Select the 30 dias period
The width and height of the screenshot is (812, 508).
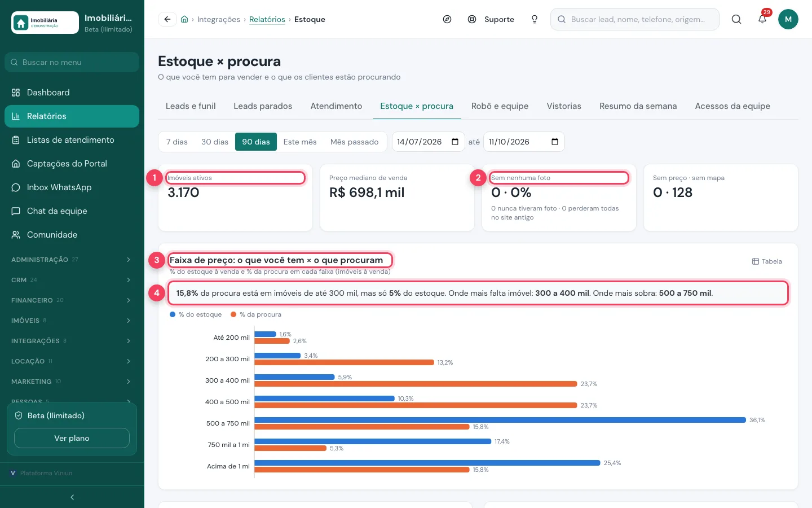click(x=215, y=142)
